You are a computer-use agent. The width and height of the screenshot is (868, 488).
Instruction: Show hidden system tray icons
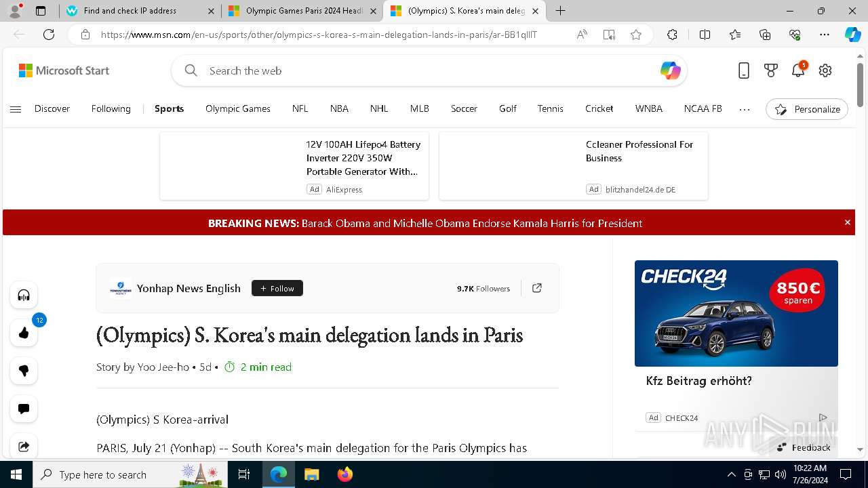point(731,474)
